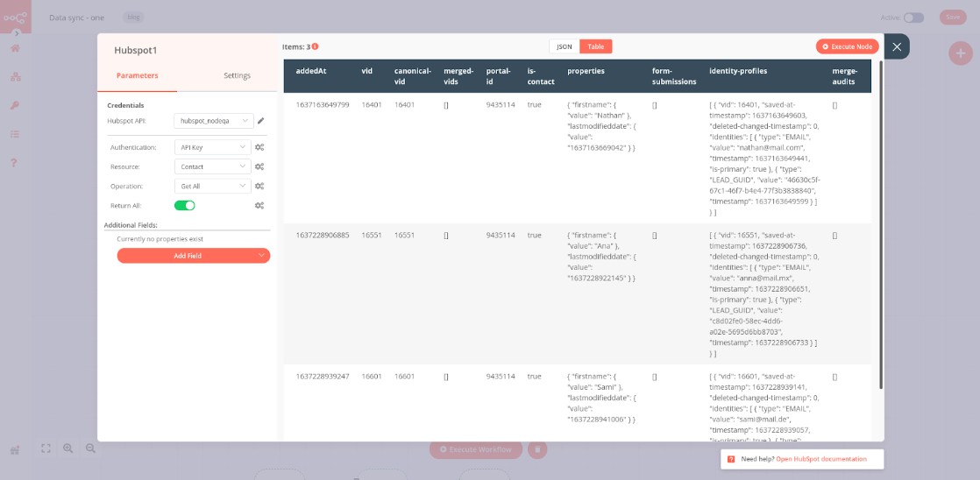The width and height of the screenshot is (980, 480).
Task: Click the vid cell 16551
Action: [372, 236]
